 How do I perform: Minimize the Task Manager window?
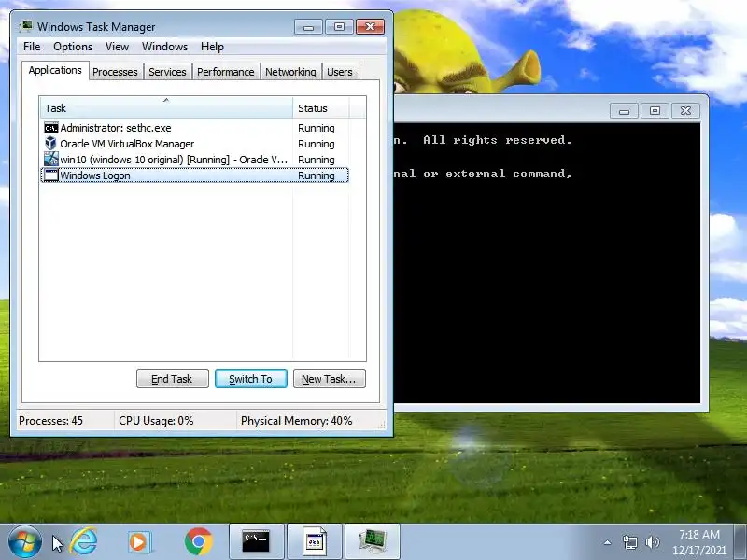pos(308,27)
